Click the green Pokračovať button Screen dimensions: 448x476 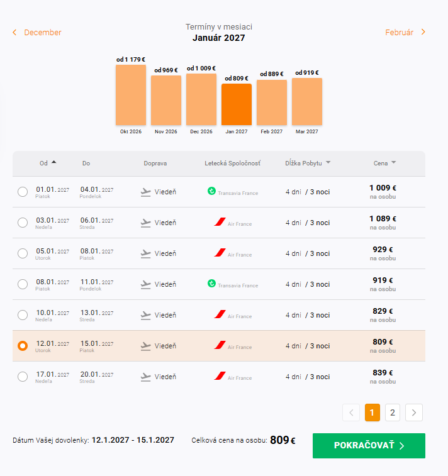click(x=369, y=446)
